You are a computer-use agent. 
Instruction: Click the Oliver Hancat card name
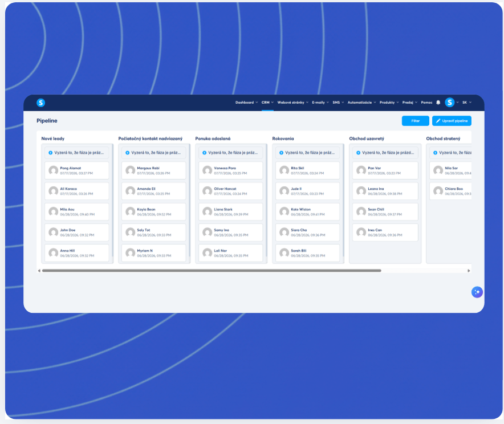(x=225, y=189)
